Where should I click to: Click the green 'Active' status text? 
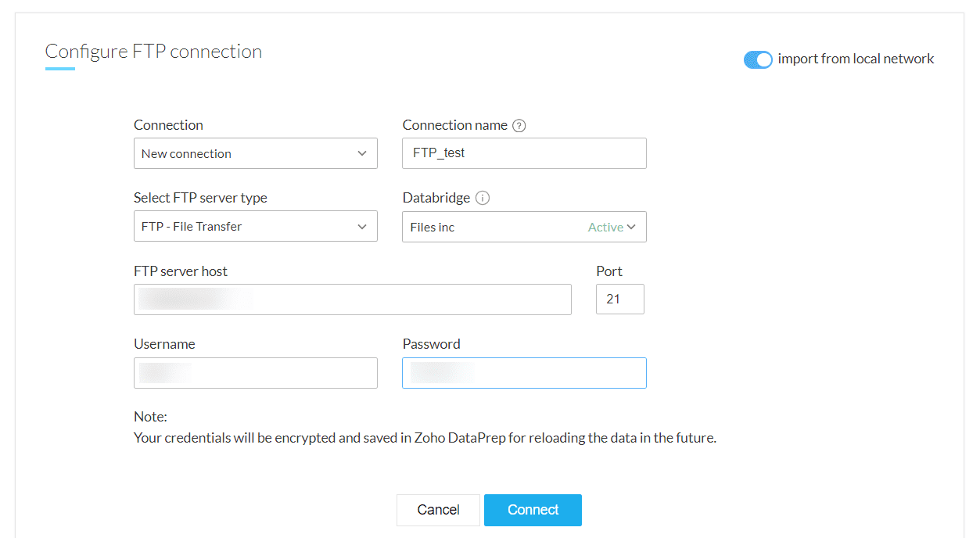[x=605, y=228]
